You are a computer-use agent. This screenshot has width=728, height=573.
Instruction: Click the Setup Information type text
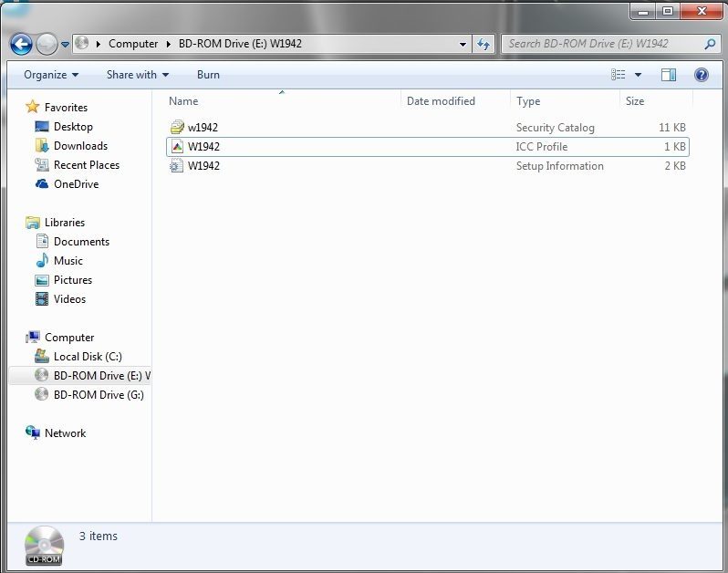(x=559, y=166)
